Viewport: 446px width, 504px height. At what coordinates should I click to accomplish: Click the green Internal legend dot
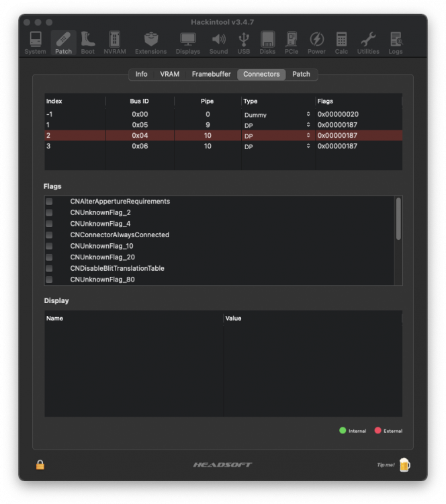pos(343,430)
